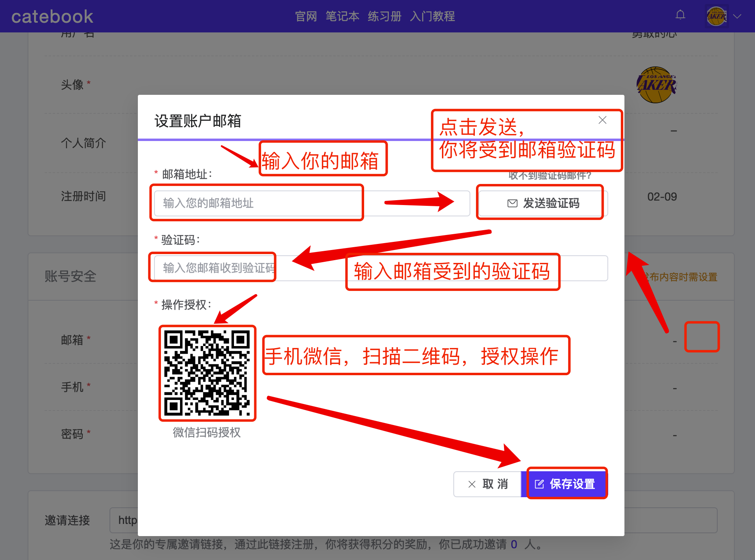Focus the 验证码 input field
The height and width of the screenshot is (560, 755).
click(x=381, y=268)
